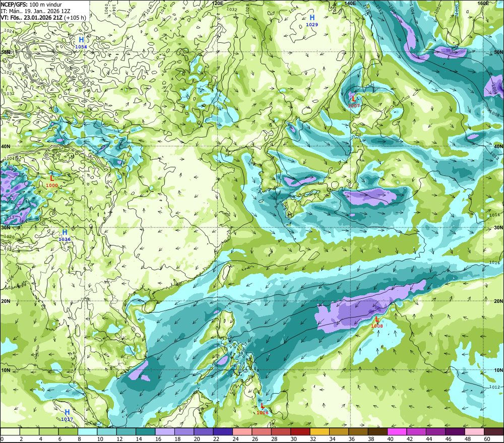This screenshot has width=504, height=443.
Task: Select the 'IT: Mán.. 19. Jan.. 2026 12Z' line
Action: click(35, 11)
